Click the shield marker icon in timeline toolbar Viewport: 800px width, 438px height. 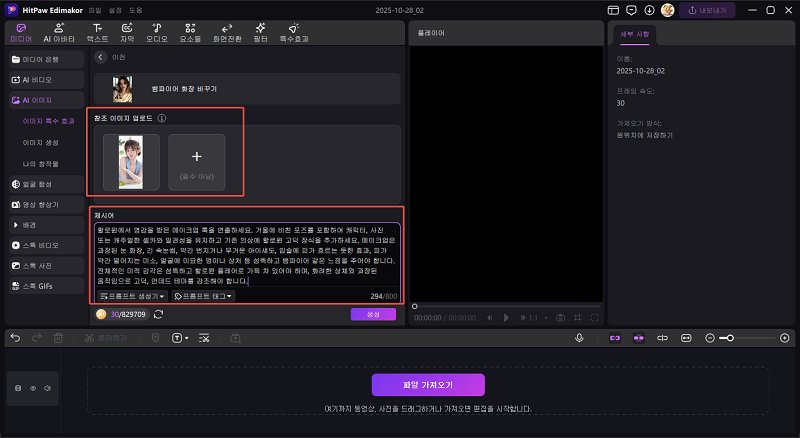156,338
